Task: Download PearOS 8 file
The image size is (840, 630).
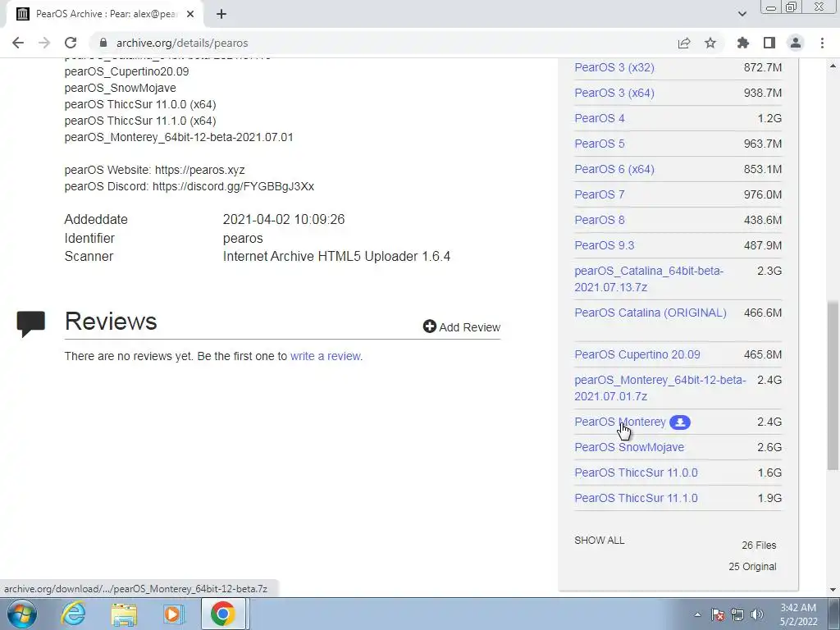Action: pyautogui.click(x=600, y=220)
